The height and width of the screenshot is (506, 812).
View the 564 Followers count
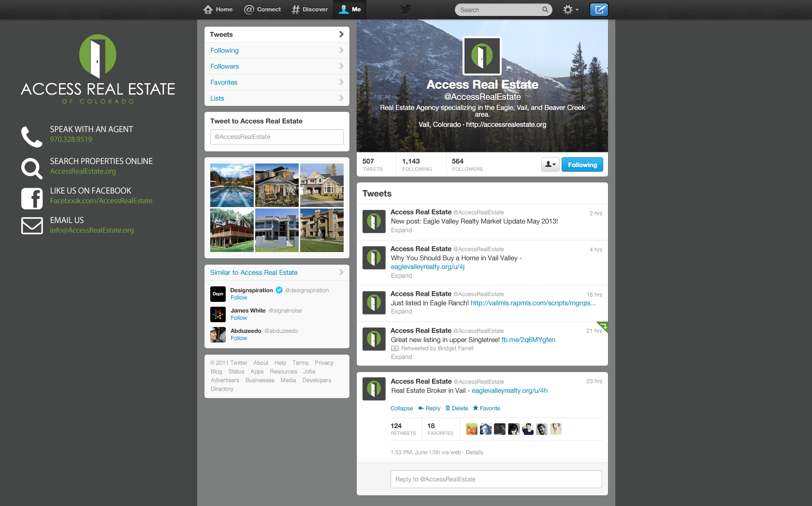click(x=467, y=164)
